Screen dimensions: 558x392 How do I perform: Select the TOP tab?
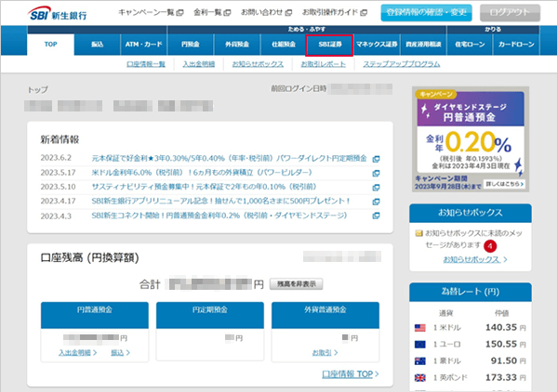coord(50,45)
